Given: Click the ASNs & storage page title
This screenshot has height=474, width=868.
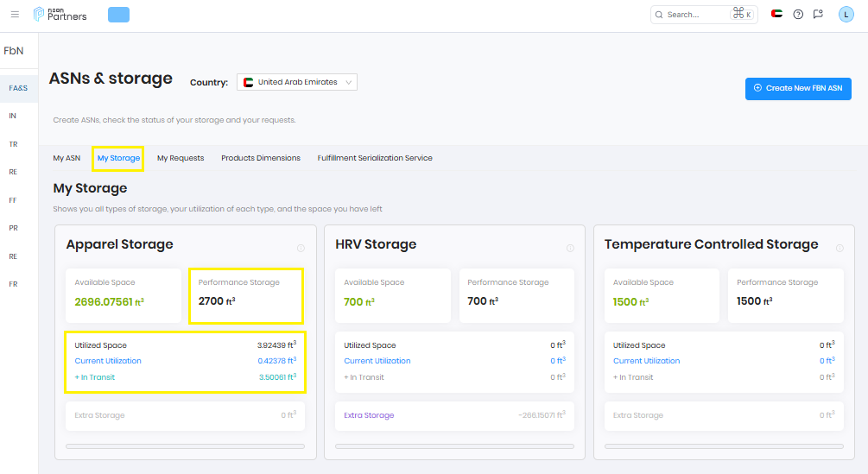Looking at the screenshot, I should coord(111,79).
